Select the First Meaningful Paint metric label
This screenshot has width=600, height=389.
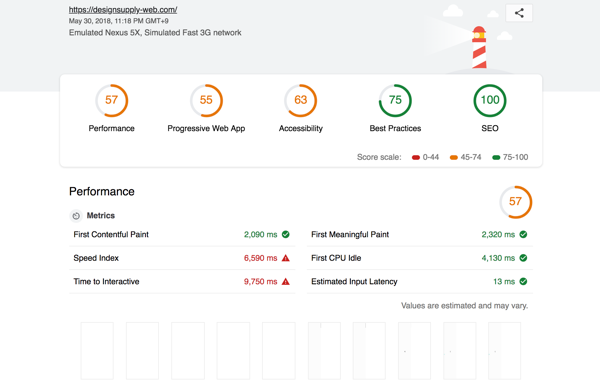pyautogui.click(x=350, y=234)
